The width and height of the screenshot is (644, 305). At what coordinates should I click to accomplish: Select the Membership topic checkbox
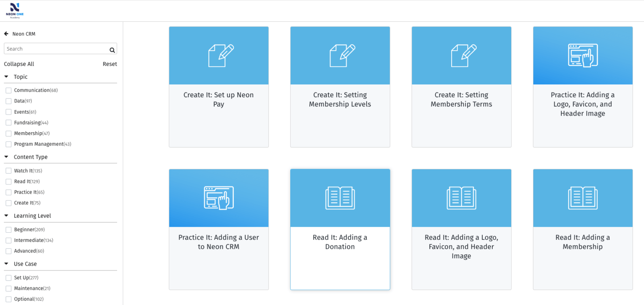coord(8,133)
